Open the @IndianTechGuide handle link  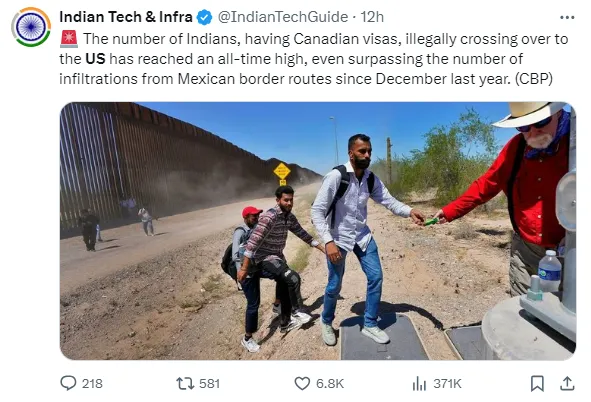coord(283,17)
